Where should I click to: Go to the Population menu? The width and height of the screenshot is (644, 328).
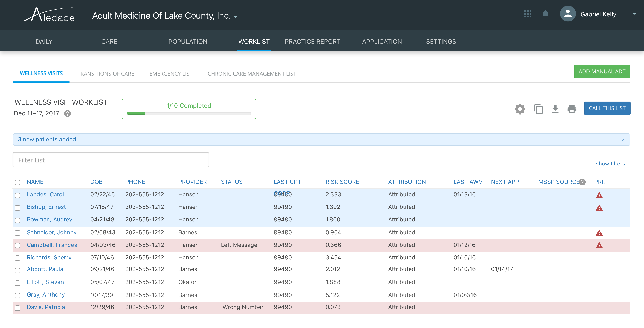[188, 41]
